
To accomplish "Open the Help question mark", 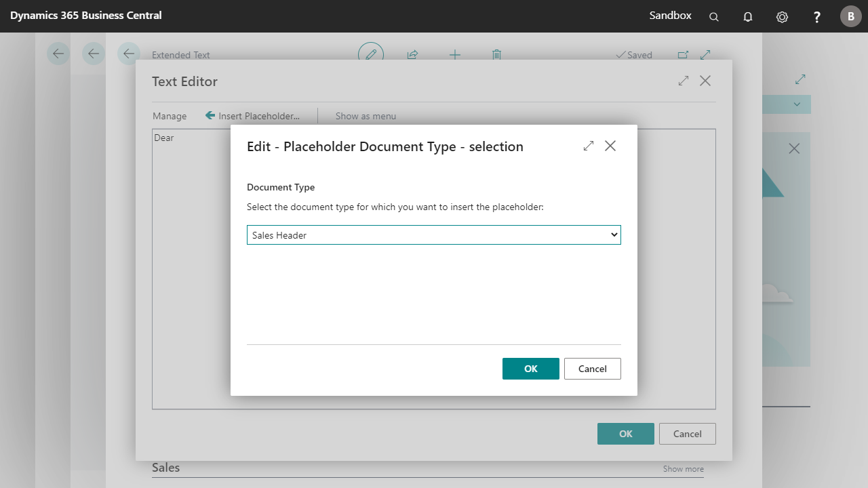I will tap(817, 17).
